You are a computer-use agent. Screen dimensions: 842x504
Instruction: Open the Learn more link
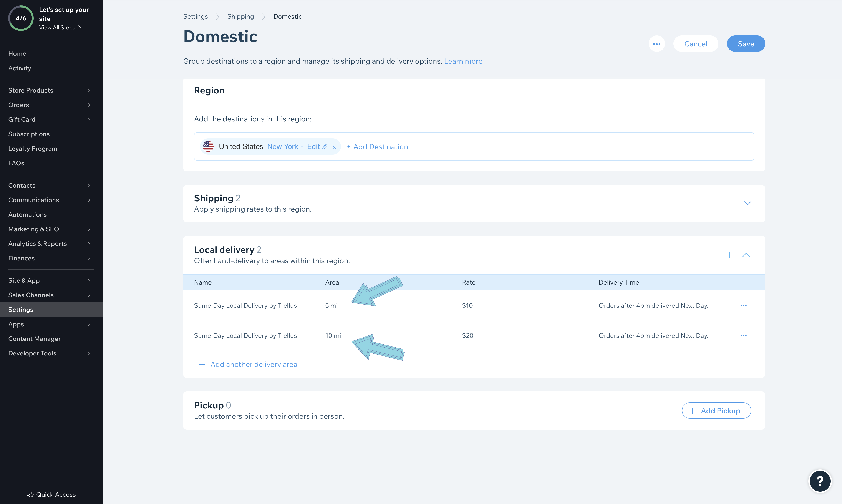click(463, 61)
